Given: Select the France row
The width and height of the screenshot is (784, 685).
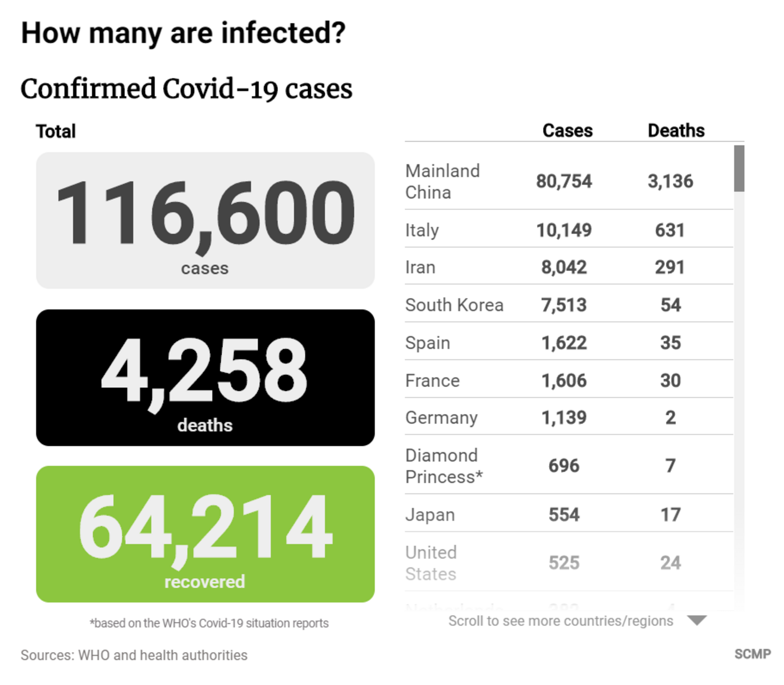Looking at the screenshot, I should 568,380.
